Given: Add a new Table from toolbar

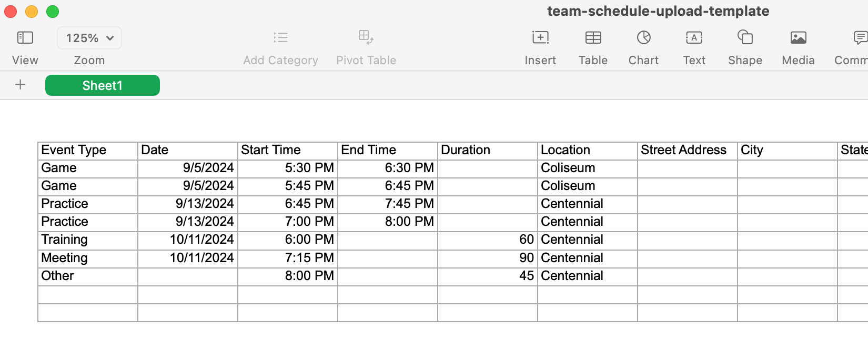Looking at the screenshot, I should (593, 38).
